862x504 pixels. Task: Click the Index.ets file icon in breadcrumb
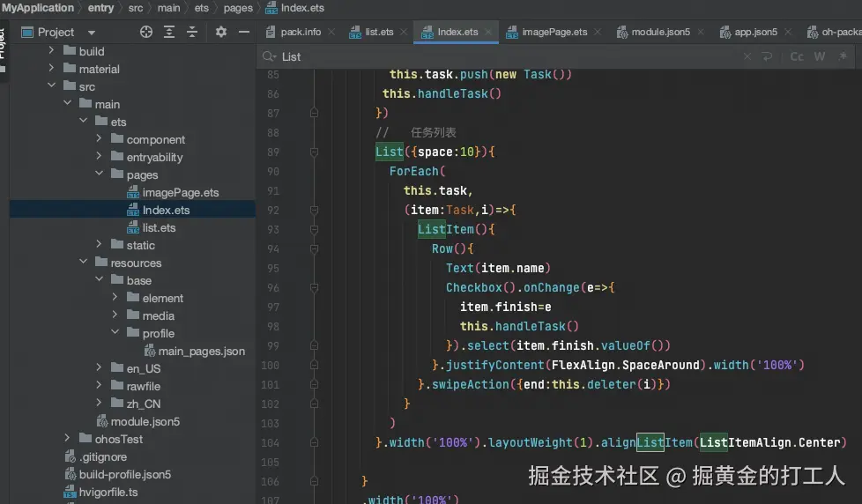(x=271, y=8)
